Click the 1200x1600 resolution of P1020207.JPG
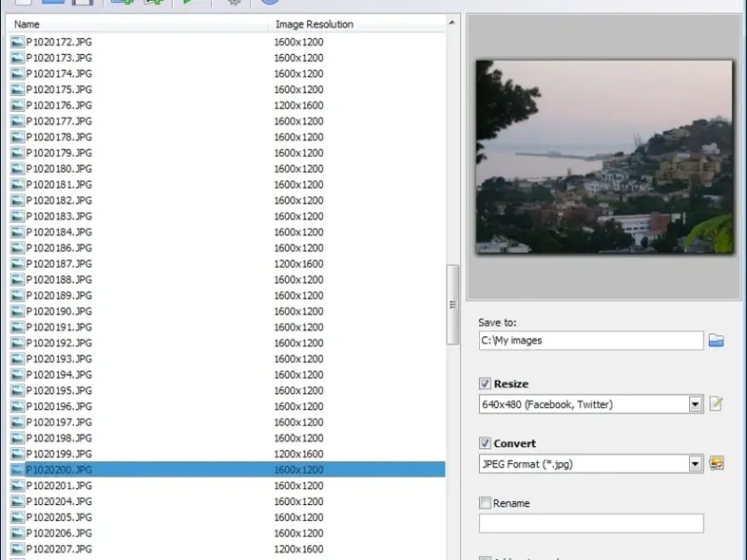Viewport: 747px width, 560px height. pyautogui.click(x=299, y=549)
